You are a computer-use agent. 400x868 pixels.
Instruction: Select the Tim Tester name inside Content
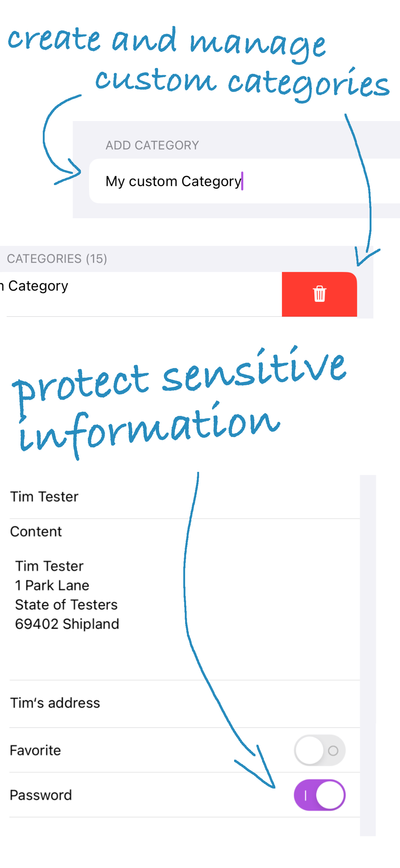click(50, 566)
